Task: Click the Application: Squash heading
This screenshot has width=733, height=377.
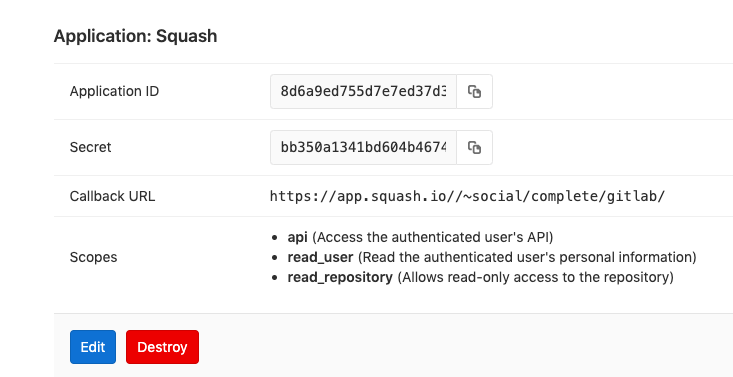Action: 136,36
